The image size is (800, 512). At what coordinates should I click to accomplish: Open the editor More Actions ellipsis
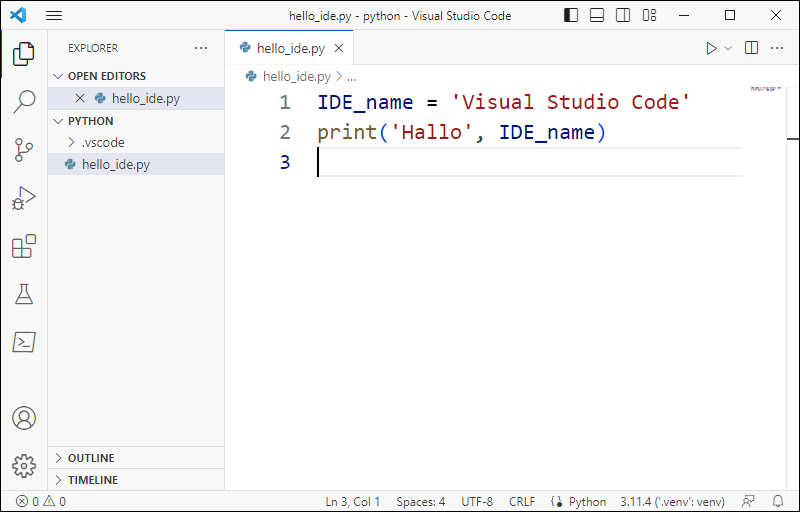click(x=777, y=48)
